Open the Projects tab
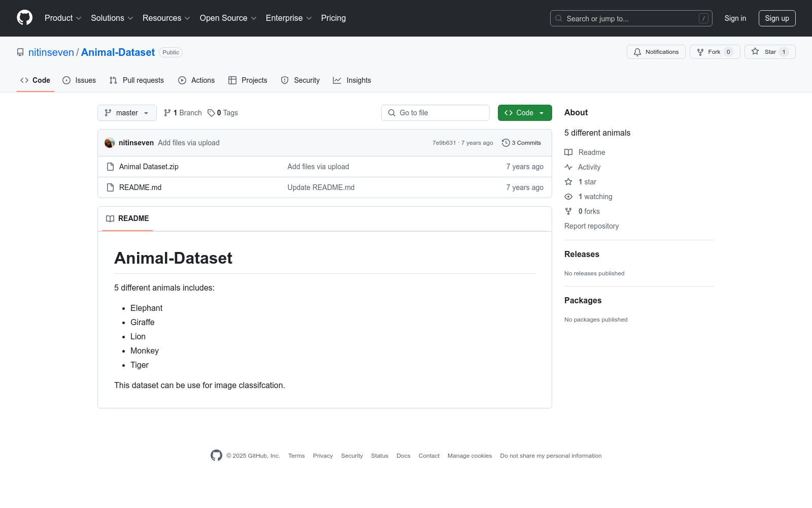Screen dimensions: 812x508 248,80
